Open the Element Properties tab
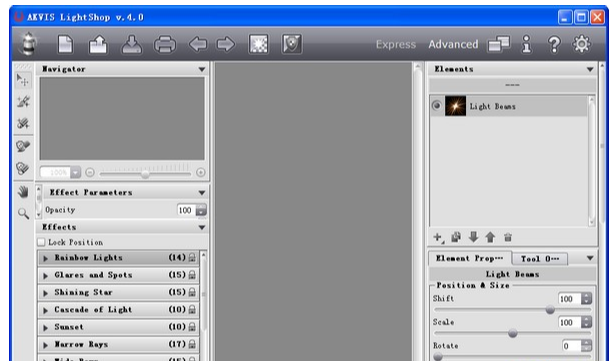This screenshot has width=612, height=361. (470, 258)
